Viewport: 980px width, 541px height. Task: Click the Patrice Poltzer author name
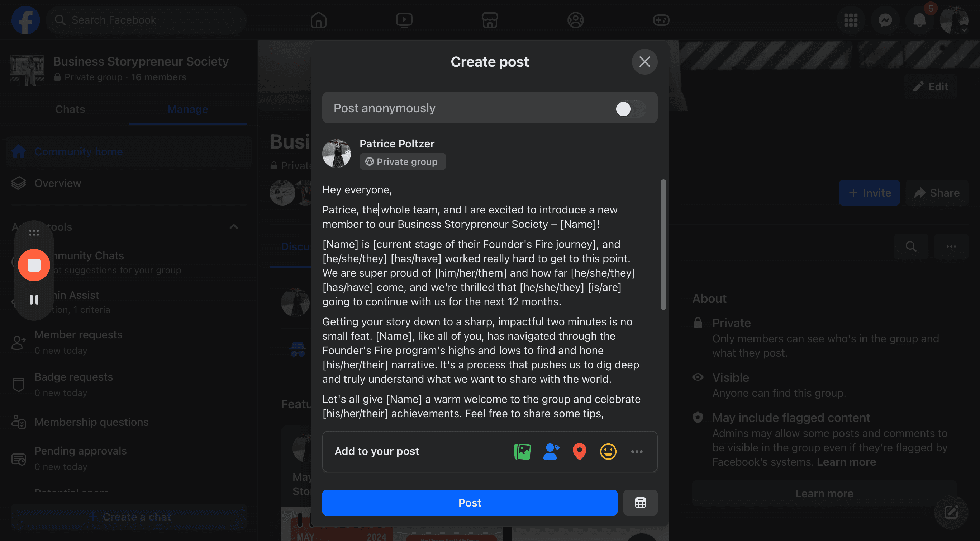click(x=397, y=144)
